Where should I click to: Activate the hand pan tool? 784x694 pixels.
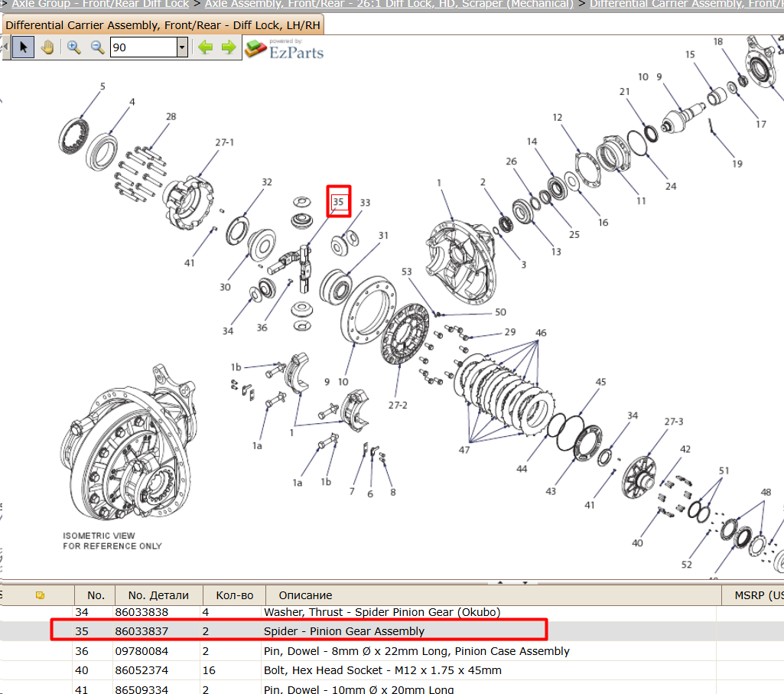point(47,47)
